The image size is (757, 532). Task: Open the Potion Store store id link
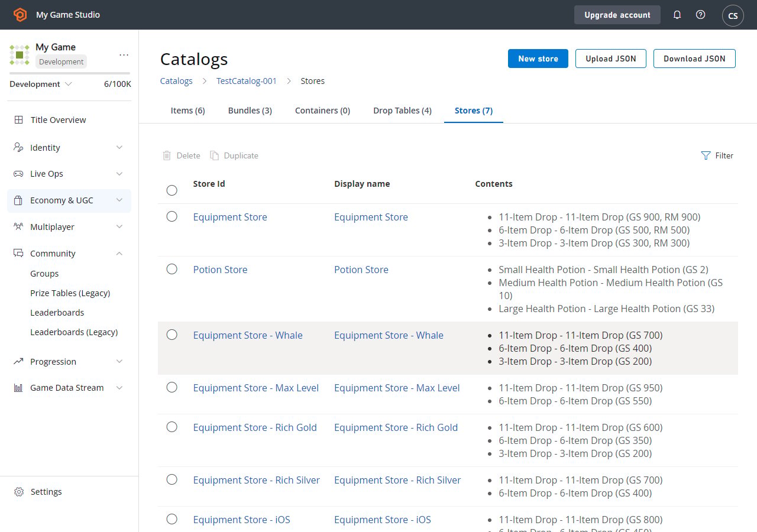pos(221,270)
